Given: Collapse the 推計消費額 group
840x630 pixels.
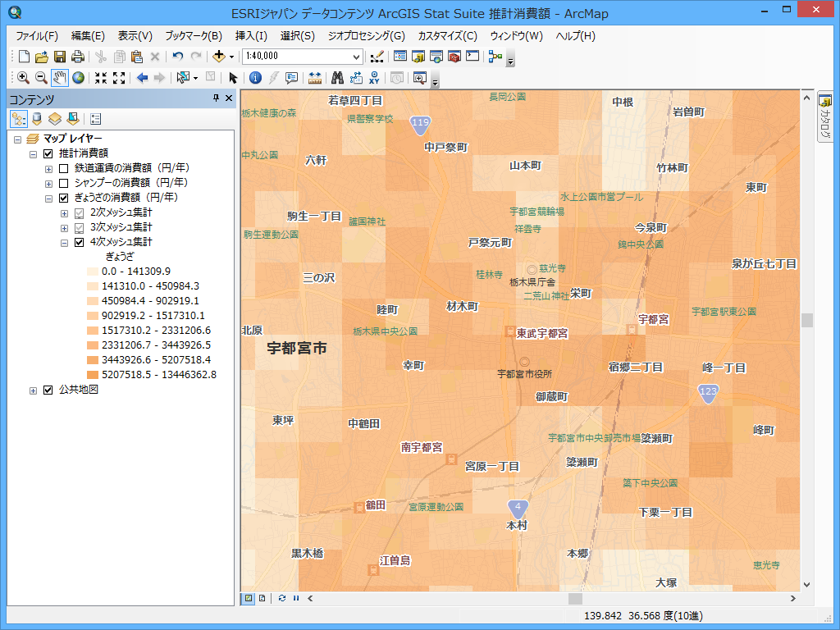Looking at the screenshot, I should tap(33, 154).
